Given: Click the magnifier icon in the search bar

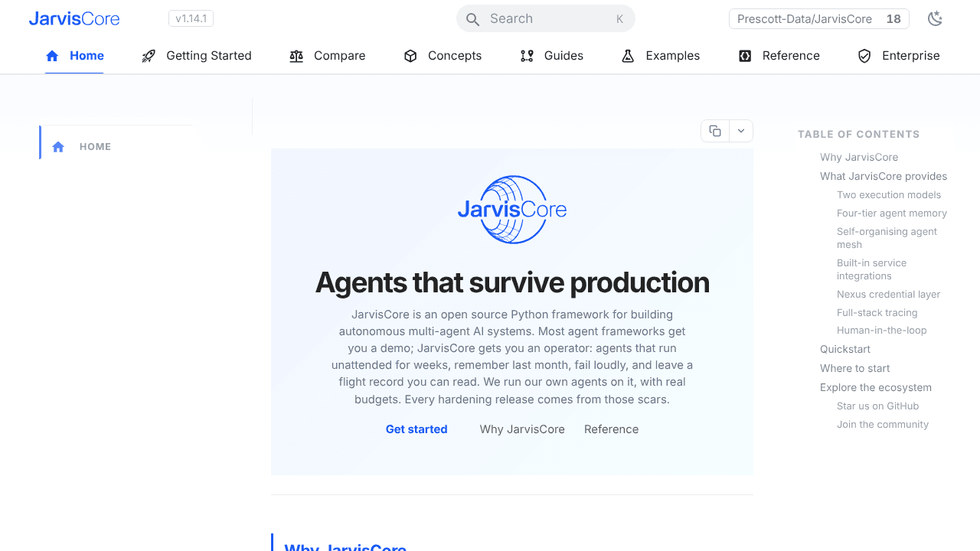Looking at the screenshot, I should click(473, 19).
